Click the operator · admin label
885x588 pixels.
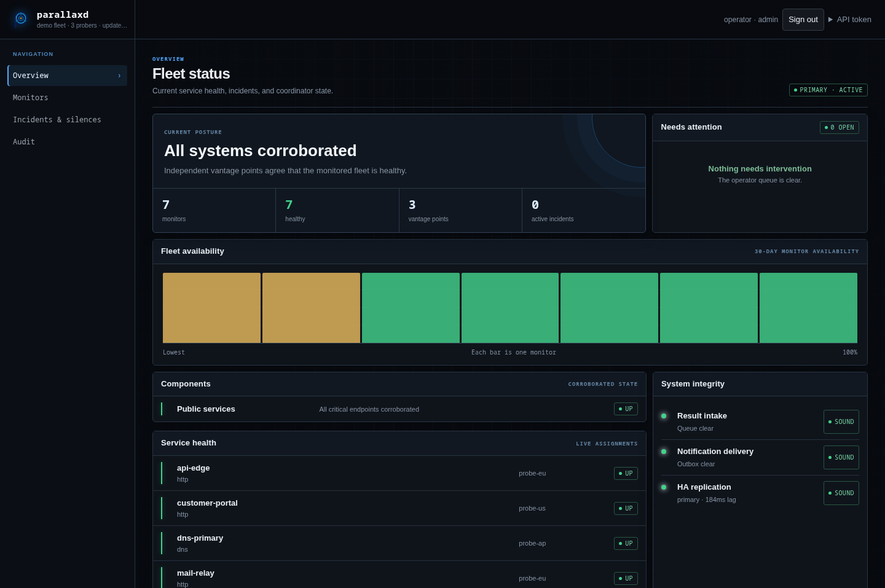click(x=751, y=20)
